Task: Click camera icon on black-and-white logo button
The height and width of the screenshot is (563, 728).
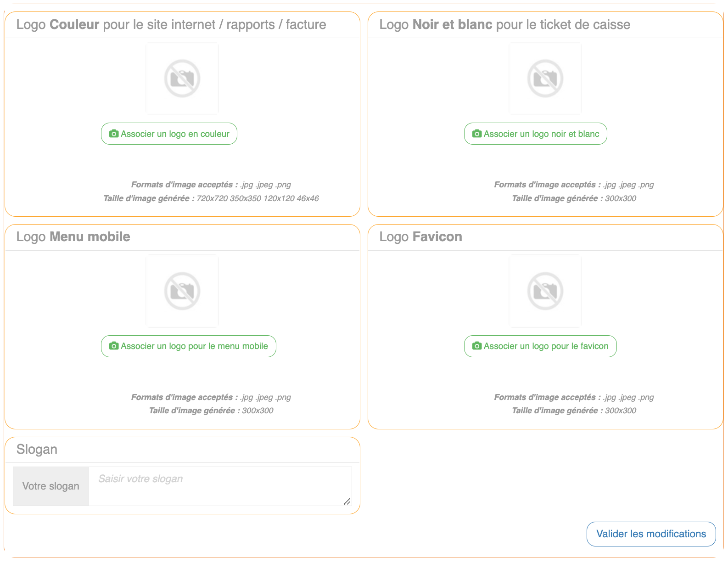Action: (x=477, y=134)
